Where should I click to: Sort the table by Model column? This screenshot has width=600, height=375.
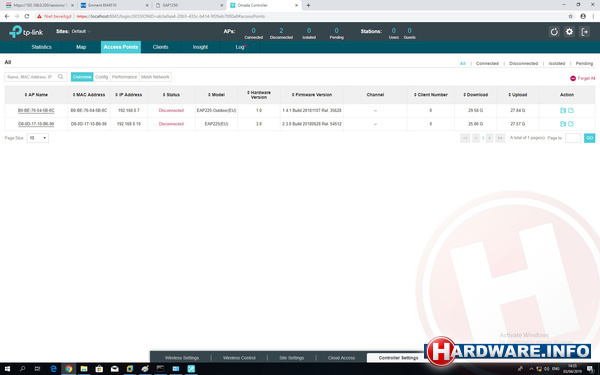[216, 95]
